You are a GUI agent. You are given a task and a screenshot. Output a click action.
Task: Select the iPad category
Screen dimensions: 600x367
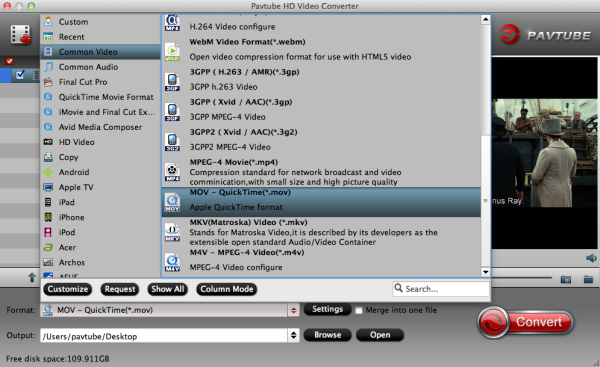point(100,202)
